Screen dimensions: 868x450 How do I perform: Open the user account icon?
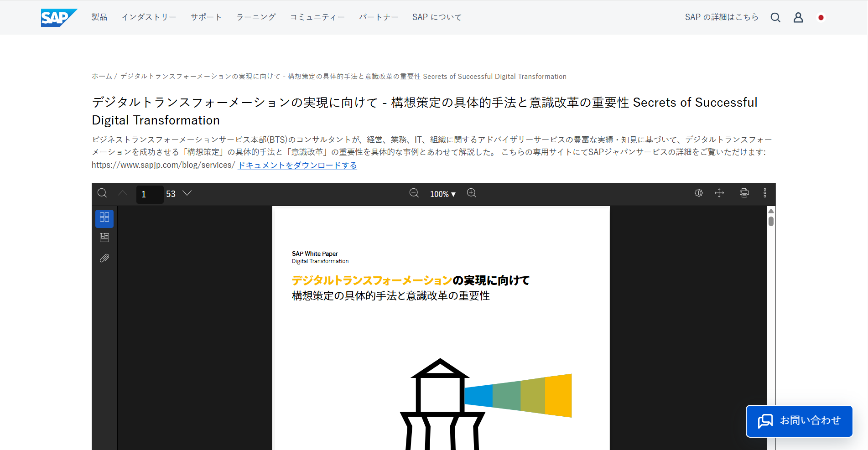click(x=798, y=17)
